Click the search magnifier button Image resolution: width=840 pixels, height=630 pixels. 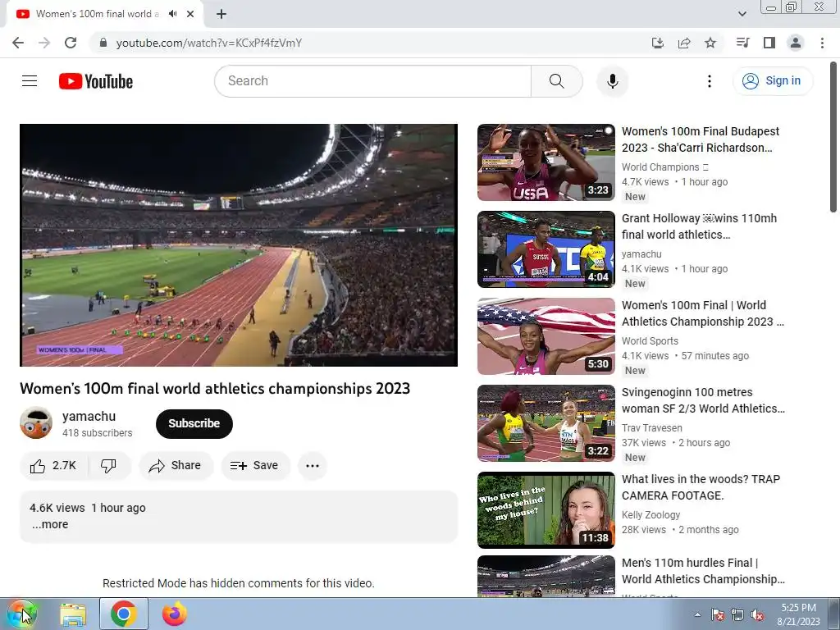point(557,81)
